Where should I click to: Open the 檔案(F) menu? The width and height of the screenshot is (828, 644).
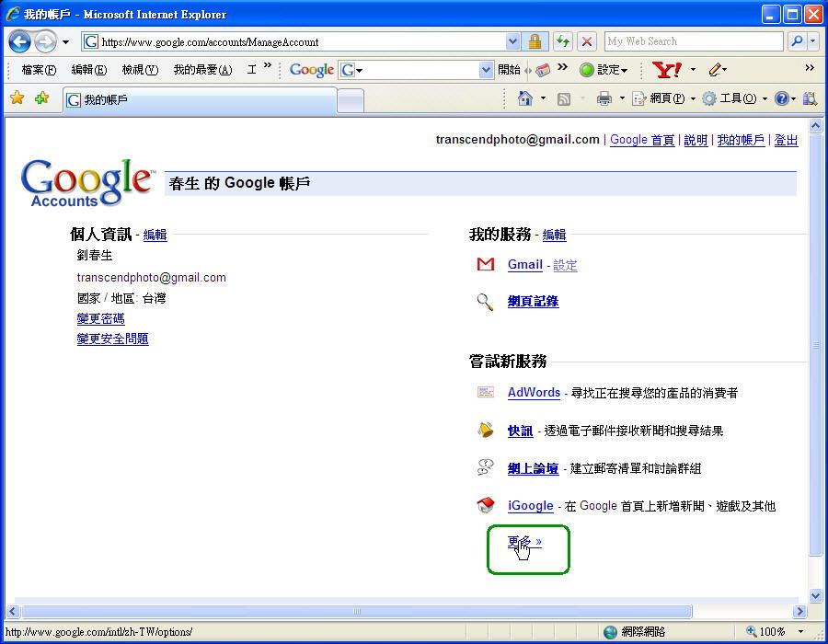point(39,70)
